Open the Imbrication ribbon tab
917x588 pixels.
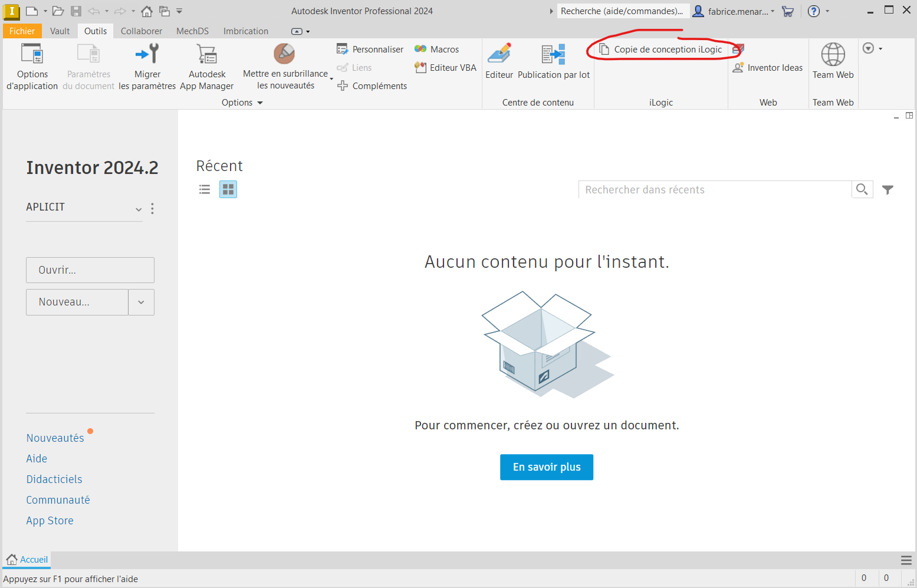[x=245, y=31]
